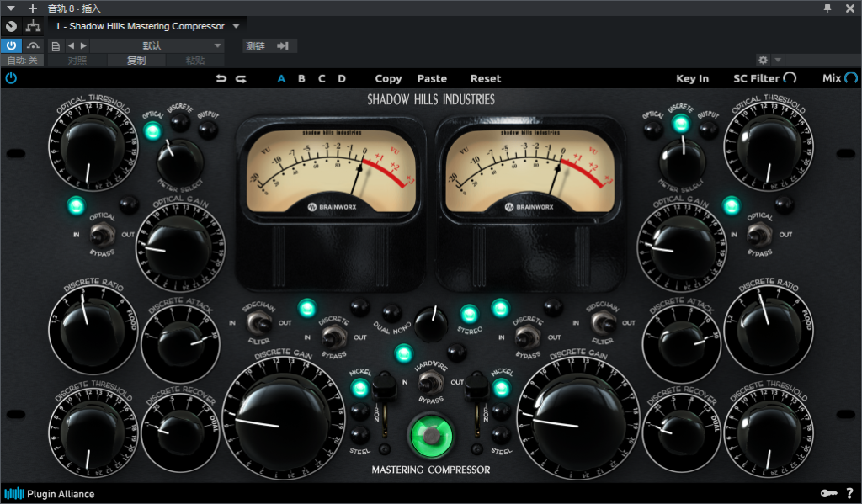Expand the title bar triangle menu
Screen dimensions: 862x504
pos(10,8)
